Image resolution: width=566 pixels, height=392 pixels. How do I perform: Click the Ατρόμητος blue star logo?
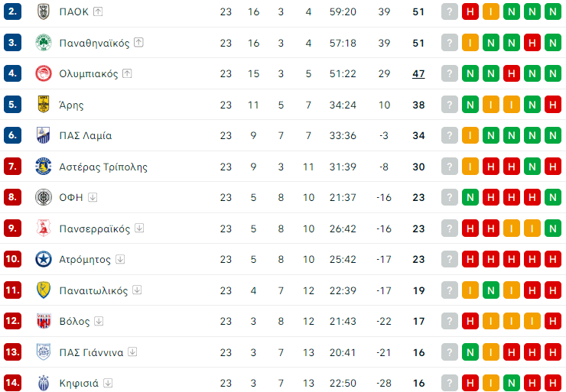coord(44,260)
